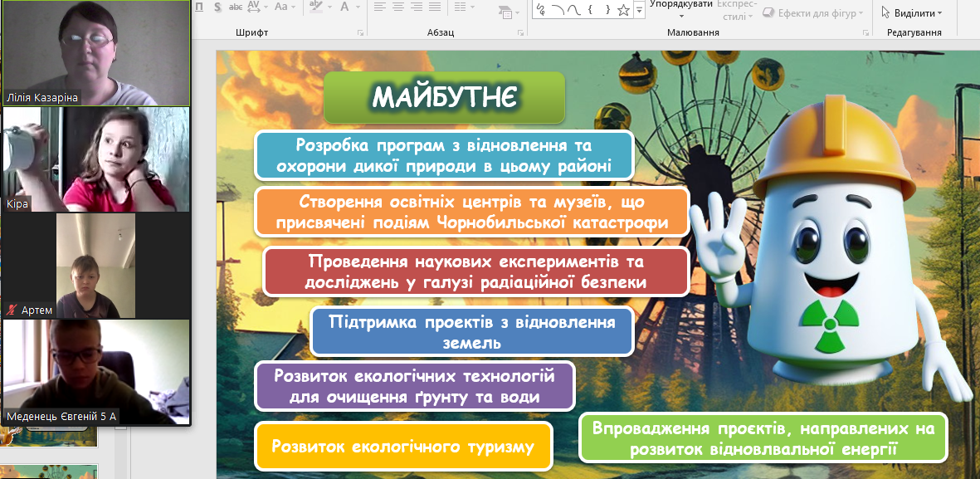Click the Меденець Євгеній 5 А name label

(x=61, y=417)
